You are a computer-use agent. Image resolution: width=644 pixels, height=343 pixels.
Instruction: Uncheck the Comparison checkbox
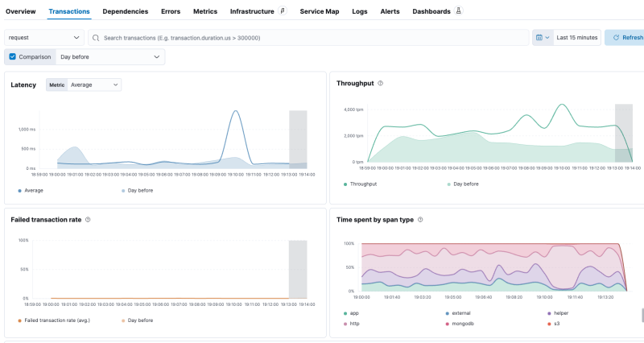click(12, 57)
